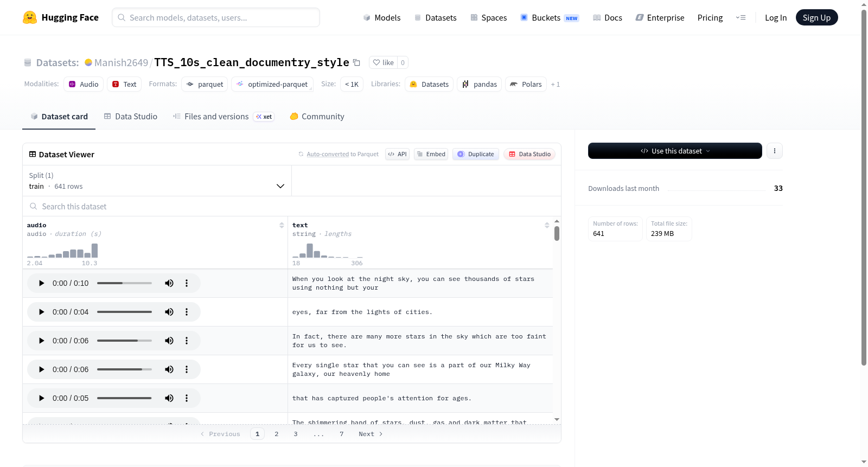The height and width of the screenshot is (467, 868).
Task: Mute the 'In fact' row audio
Action: tap(169, 341)
